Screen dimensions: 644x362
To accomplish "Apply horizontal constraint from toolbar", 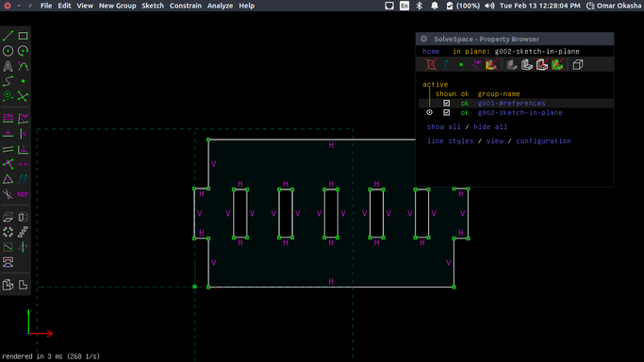I will tap(8, 134).
